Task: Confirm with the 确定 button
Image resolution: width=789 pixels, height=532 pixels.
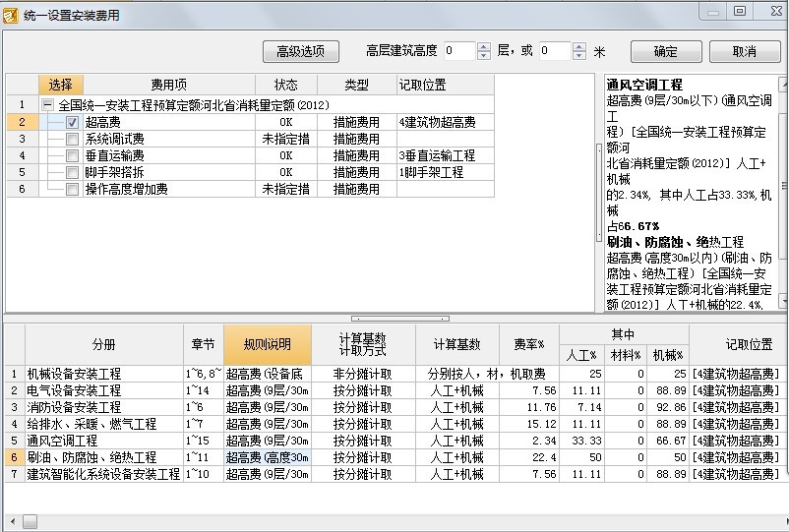Action: tap(666, 51)
